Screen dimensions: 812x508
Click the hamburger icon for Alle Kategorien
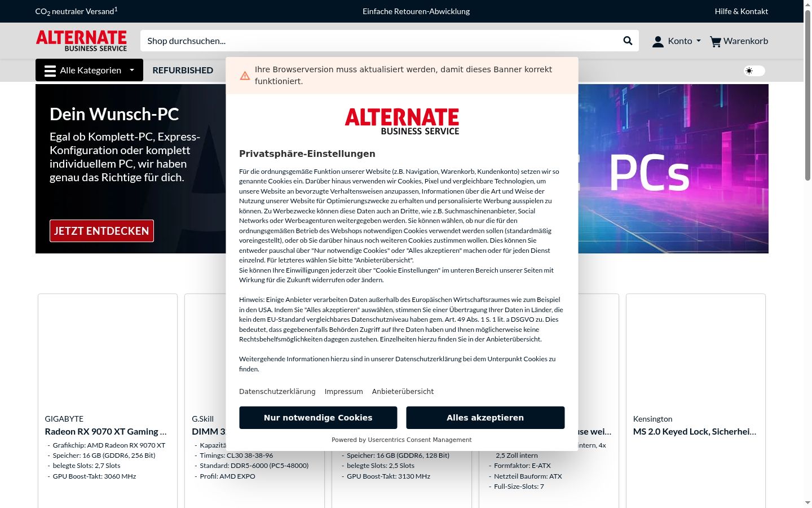[x=50, y=71]
